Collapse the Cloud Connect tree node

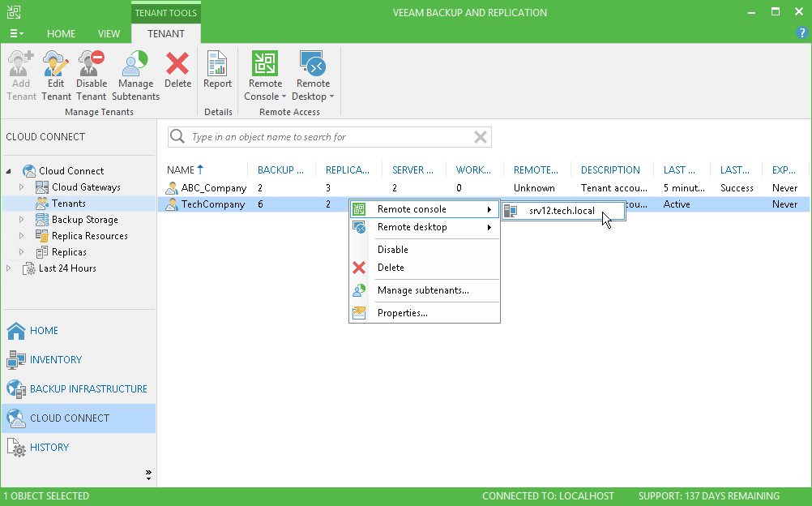click(x=9, y=171)
